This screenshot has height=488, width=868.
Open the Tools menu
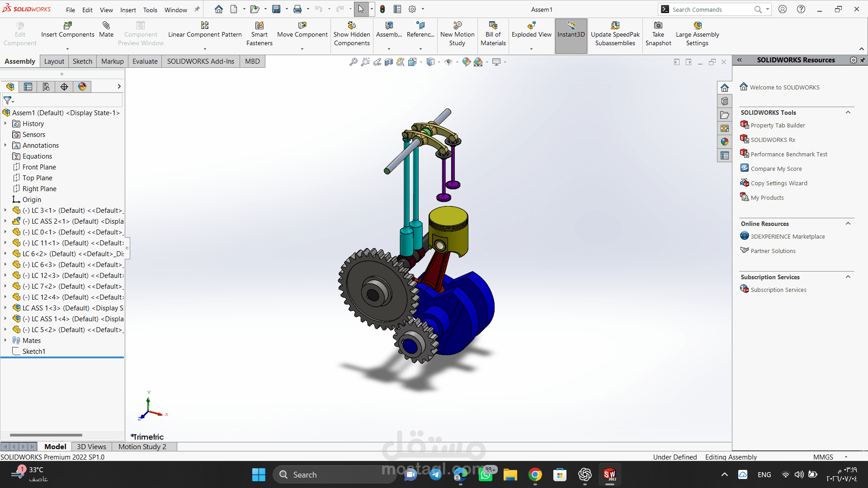[150, 9]
